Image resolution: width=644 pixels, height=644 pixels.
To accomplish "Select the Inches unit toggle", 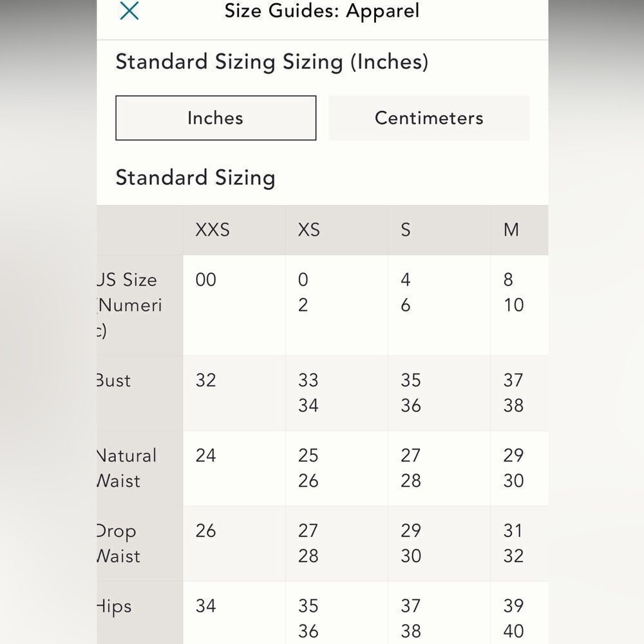I will pyautogui.click(x=216, y=118).
